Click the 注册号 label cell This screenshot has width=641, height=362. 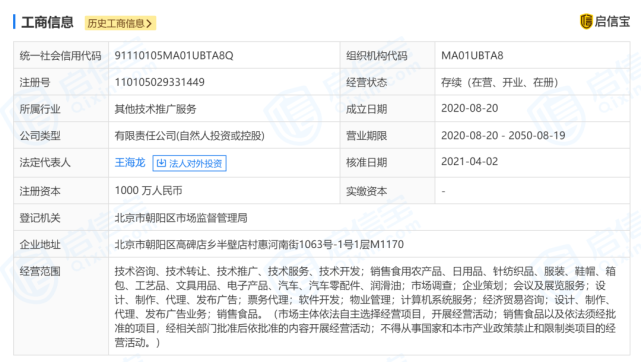click(61, 82)
